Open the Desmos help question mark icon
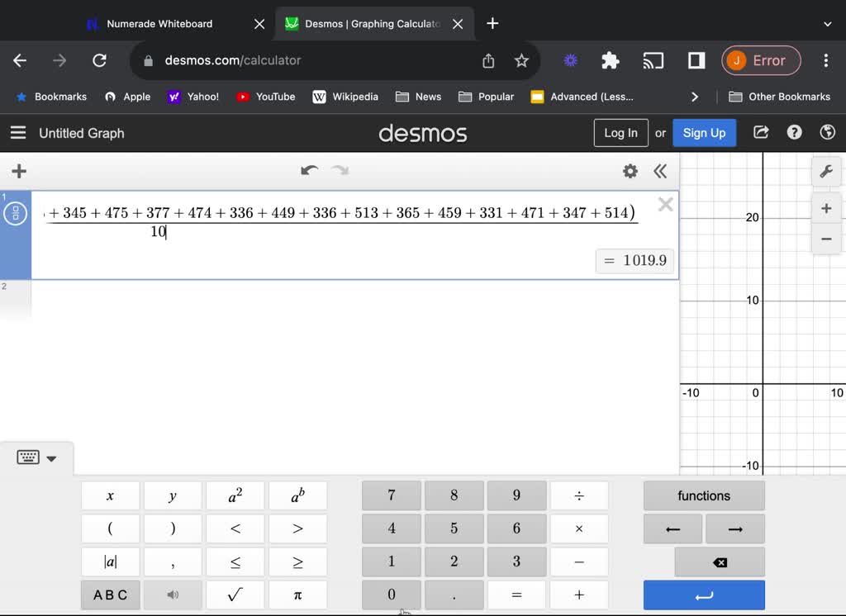Screen dimensions: 846x616 794,132
